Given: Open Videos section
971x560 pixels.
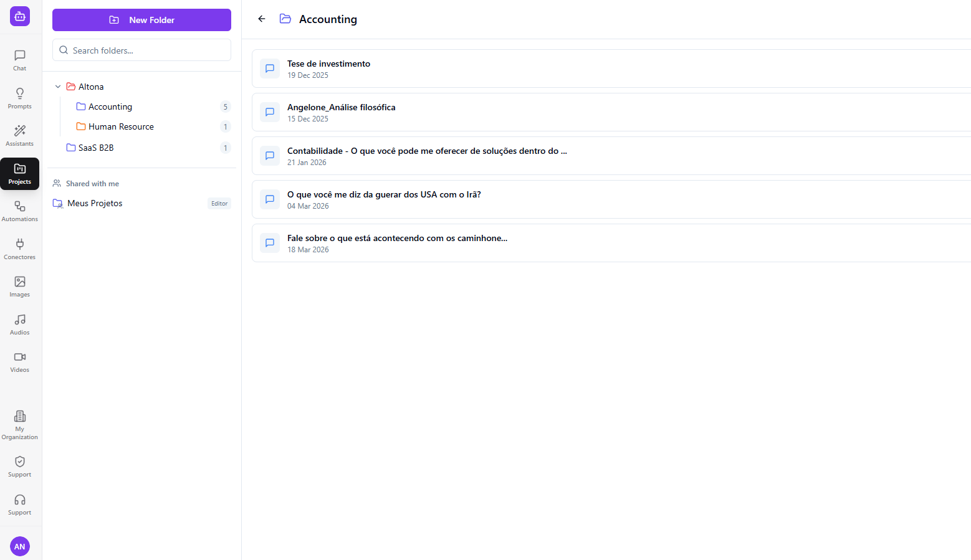Looking at the screenshot, I should tap(20, 362).
